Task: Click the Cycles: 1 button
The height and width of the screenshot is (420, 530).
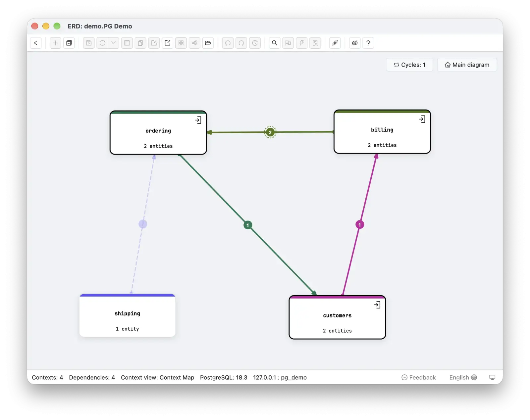Action: 409,65
